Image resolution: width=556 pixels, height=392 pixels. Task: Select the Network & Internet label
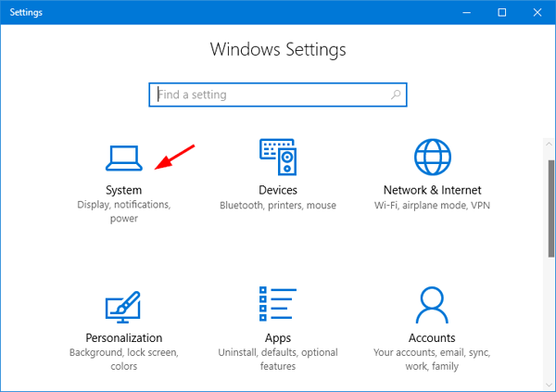[432, 190]
